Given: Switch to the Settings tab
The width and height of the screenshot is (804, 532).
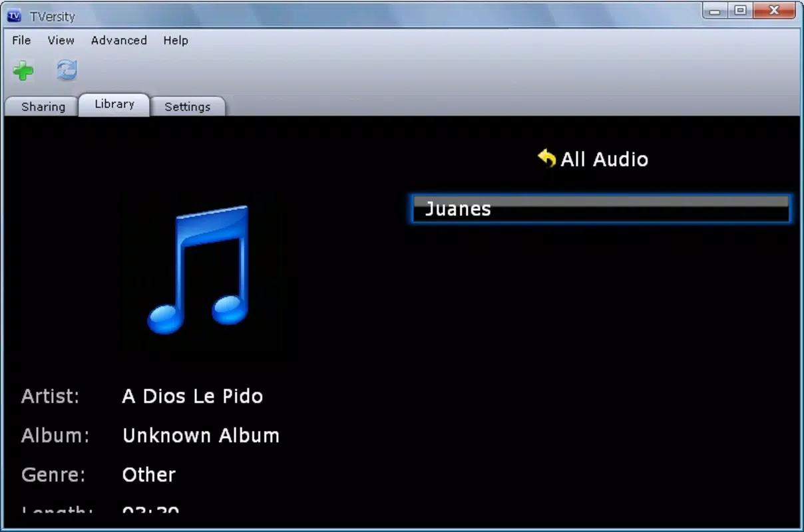Looking at the screenshot, I should 188,106.
